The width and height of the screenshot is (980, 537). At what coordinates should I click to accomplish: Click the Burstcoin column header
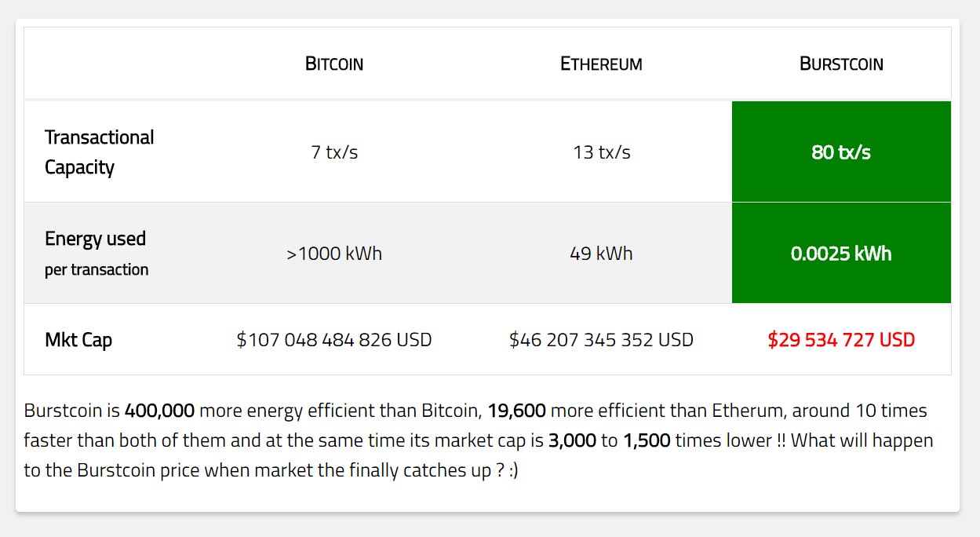pyautogui.click(x=841, y=64)
